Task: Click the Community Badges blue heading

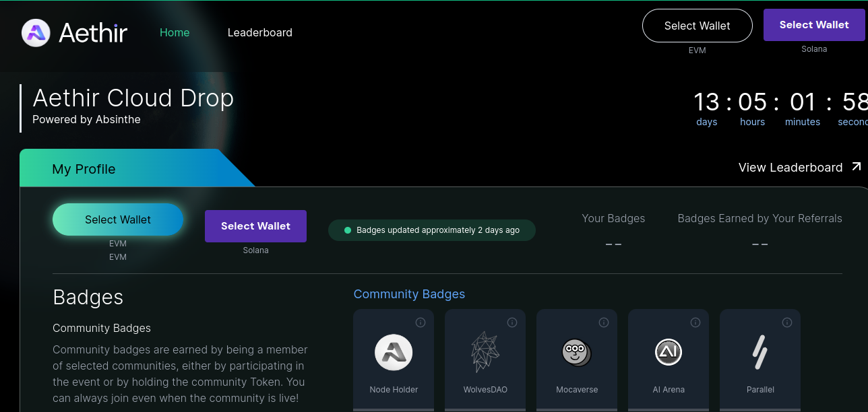Action: tap(409, 294)
